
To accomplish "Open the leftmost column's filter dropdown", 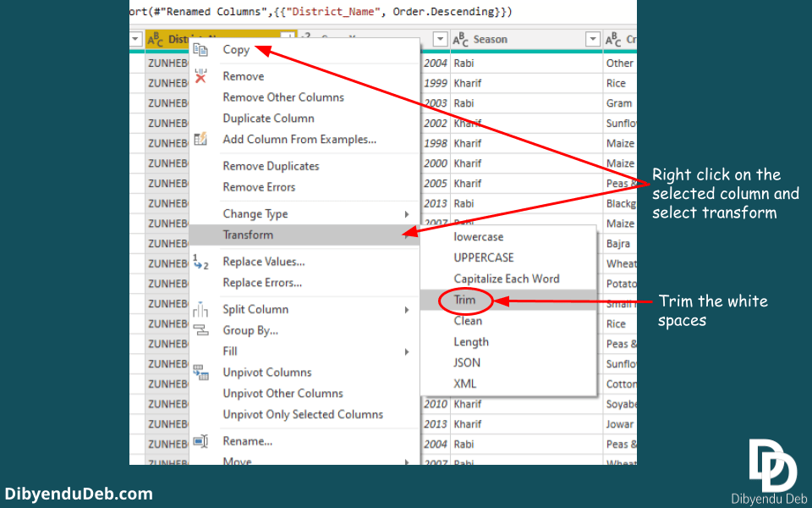I will (135, 40).
